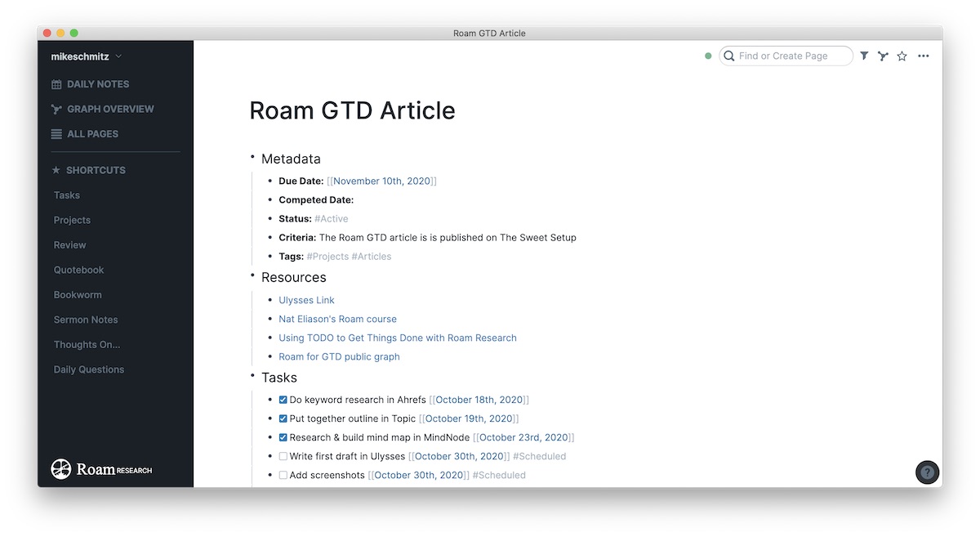Image resolution: width=980 pixels, height=537 pixels.
Task: Click the Tasks heading in the page
Action: [279, 378]
